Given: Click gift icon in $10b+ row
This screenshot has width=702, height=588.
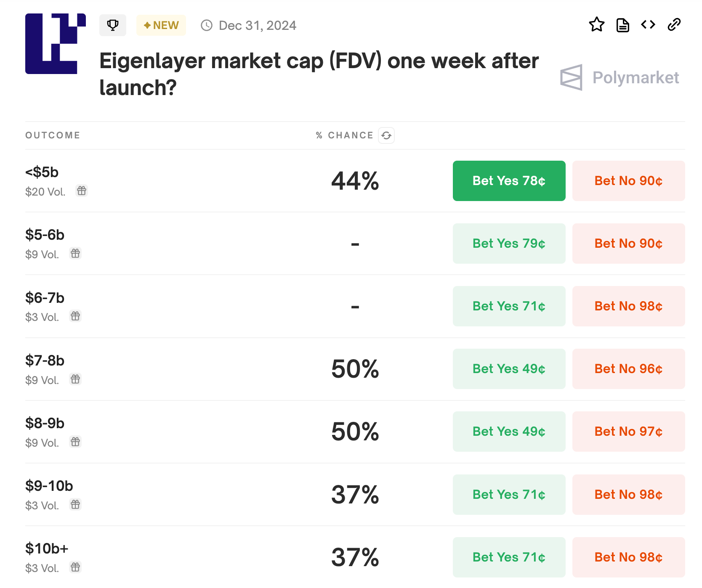Looking at the screenshot, I should click(75, 567).
